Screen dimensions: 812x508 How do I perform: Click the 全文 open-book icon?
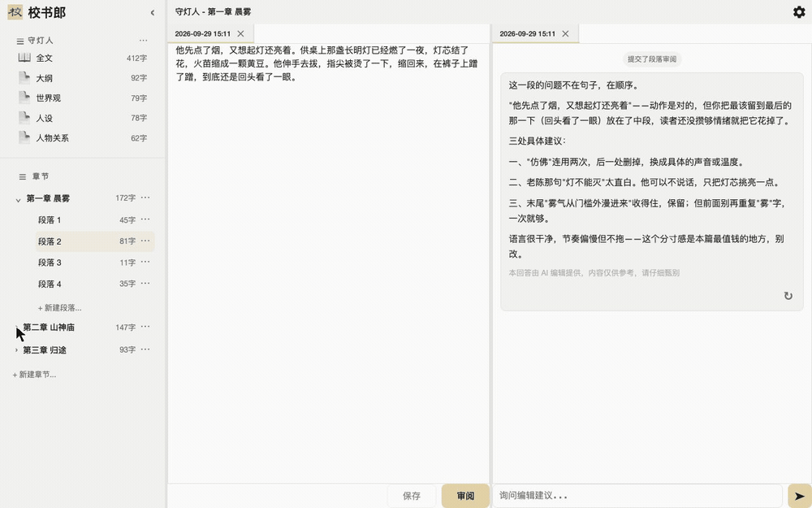coord(24,58)
